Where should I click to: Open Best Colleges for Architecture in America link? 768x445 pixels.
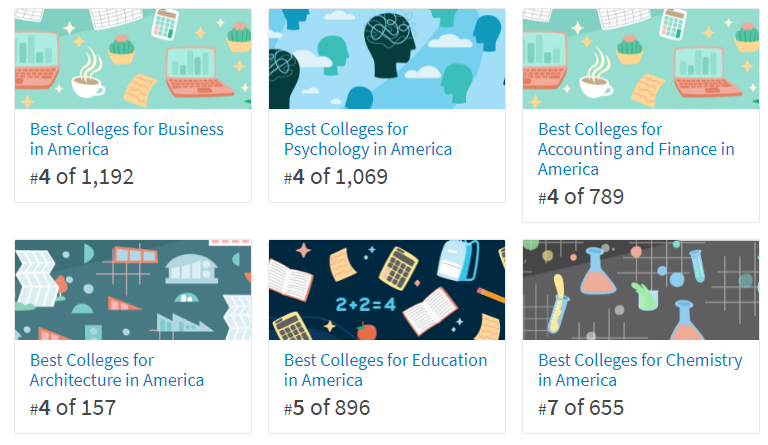[117, 370]
